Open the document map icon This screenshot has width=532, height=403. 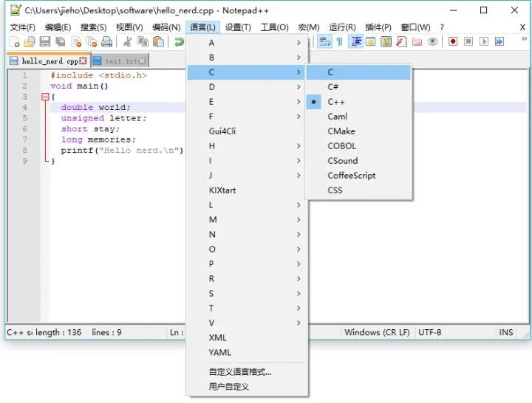pos(386,41)
